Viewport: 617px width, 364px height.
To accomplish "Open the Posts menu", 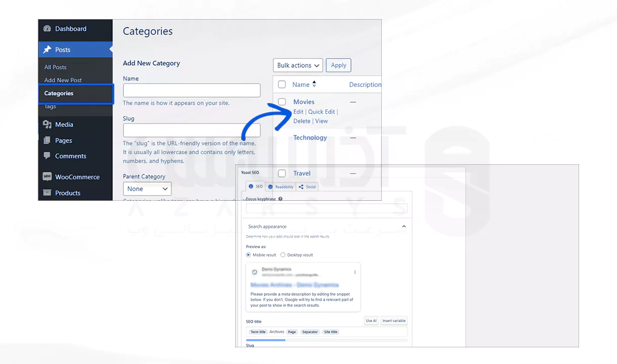I will (75, 50).
